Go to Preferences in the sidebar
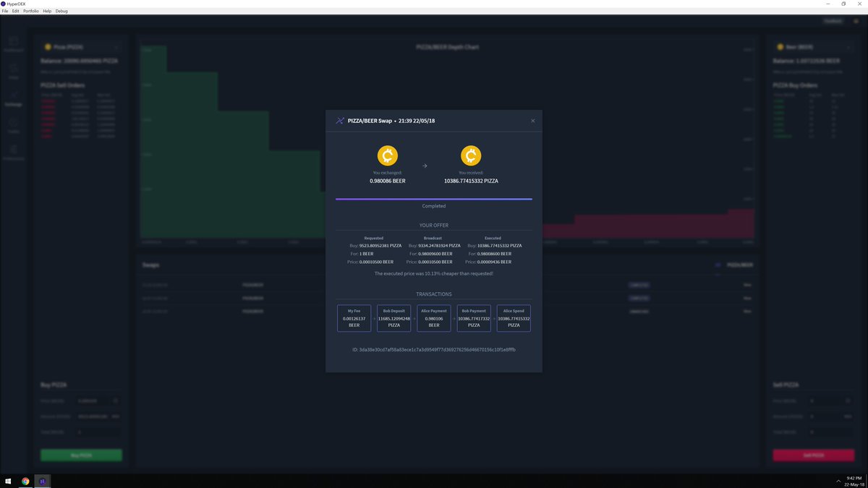This screenshot has width=868, height=488. click(14, 152)
